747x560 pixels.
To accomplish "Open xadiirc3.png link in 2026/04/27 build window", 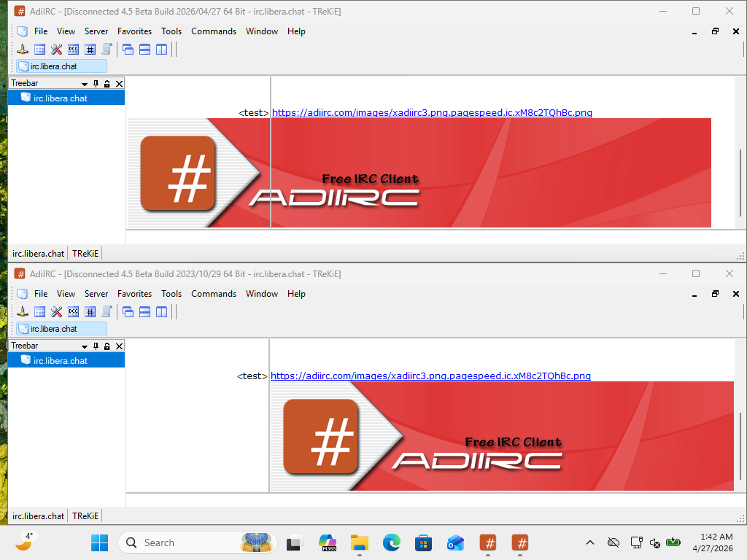I will coord(432,113).
